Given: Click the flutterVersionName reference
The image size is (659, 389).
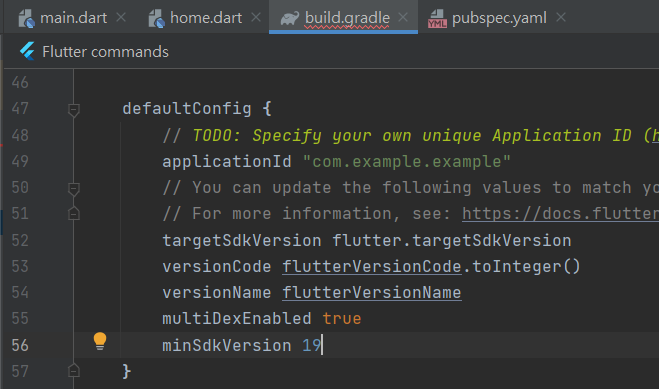Looking at the screenshot, I should coord(372,292).
